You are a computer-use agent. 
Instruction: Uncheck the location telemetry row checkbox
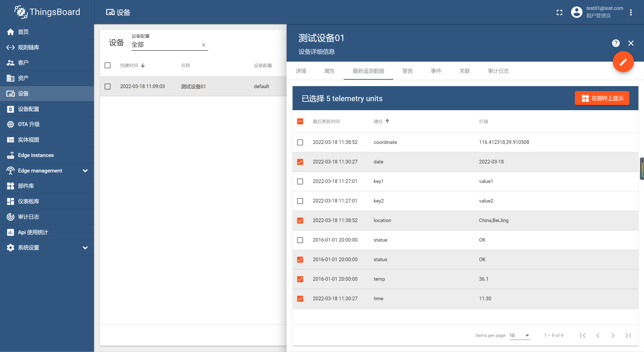[x=300, y=220]
